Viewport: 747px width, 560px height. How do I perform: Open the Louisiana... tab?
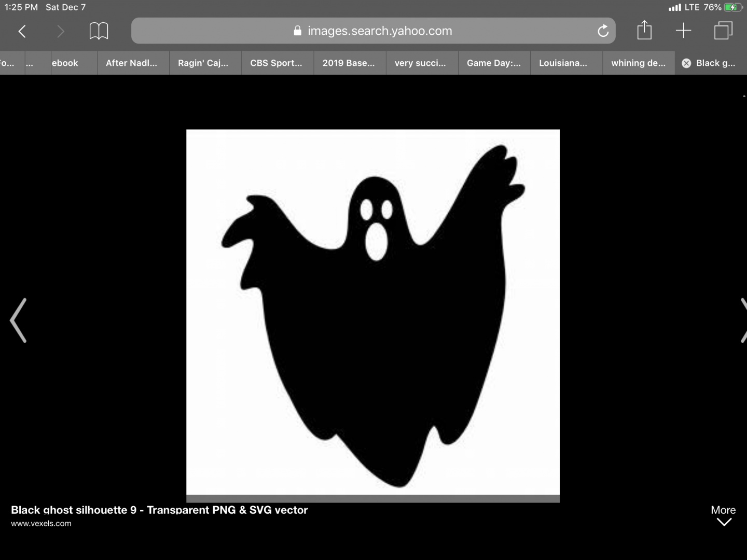coord(563,63)
